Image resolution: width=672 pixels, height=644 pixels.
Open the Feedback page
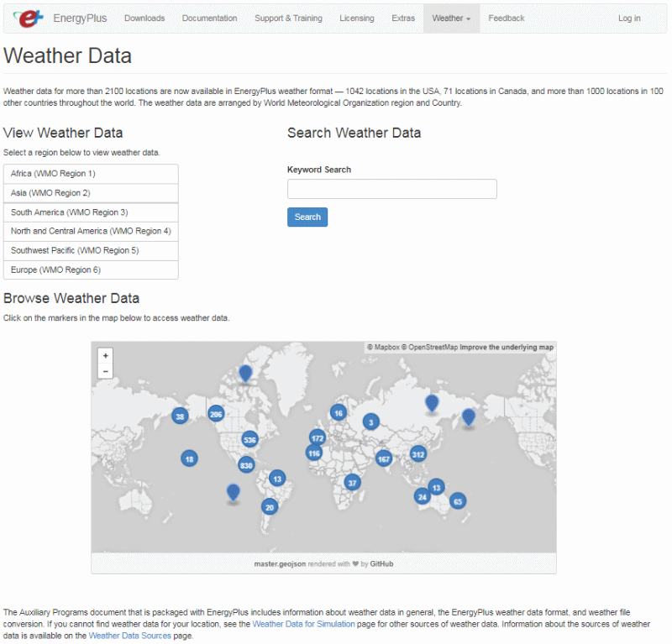pos(506,18)
